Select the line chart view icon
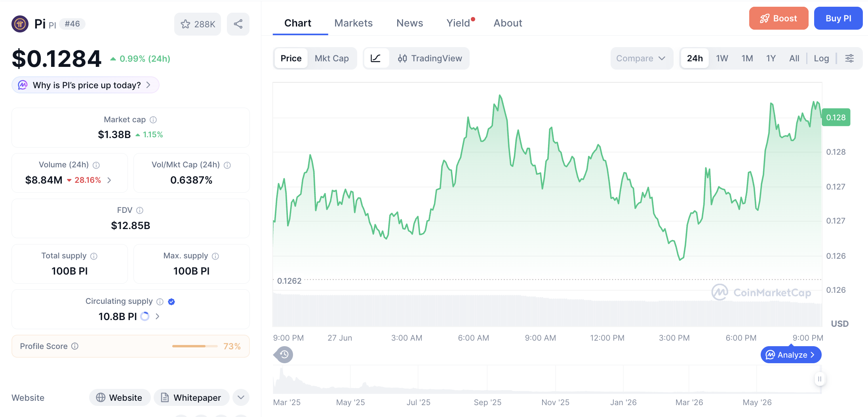Image resolution: width=868 pixels, height=417 pixels. pos(376,58)
